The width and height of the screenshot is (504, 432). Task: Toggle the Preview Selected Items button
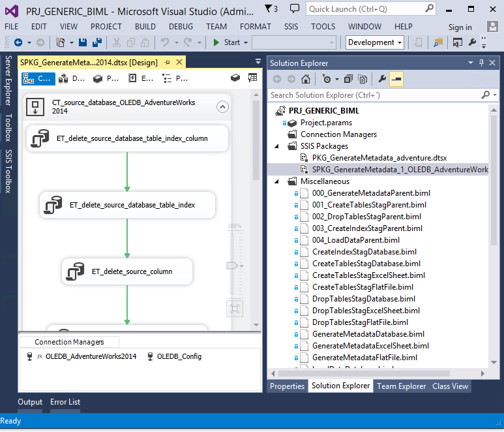tap(396, 79)
